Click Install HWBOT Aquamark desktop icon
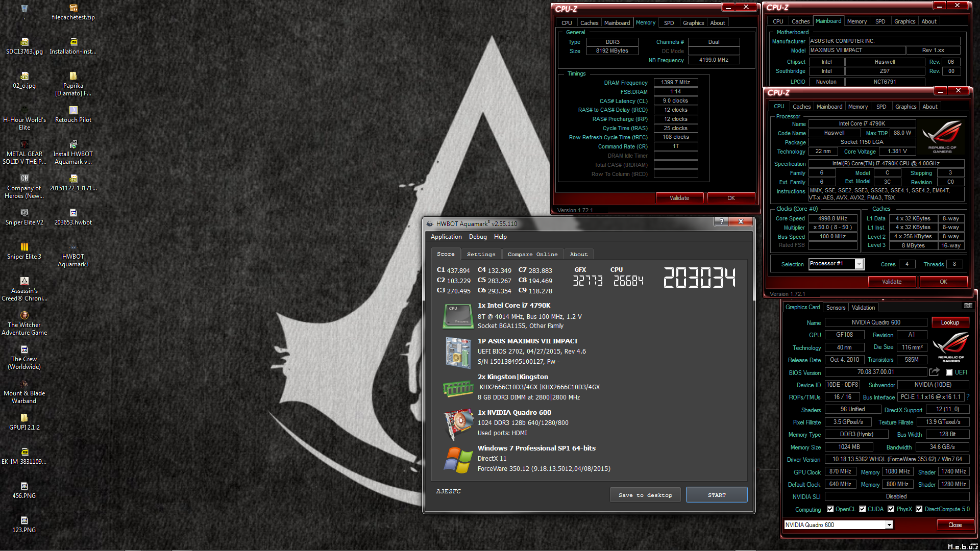The width and height of the screenshot is (980, 551). point(73,153)
